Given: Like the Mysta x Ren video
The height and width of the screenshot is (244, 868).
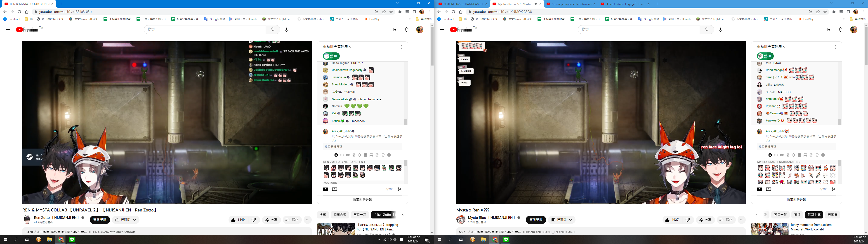Looking at the screenshot, I should tap(672, 220).
